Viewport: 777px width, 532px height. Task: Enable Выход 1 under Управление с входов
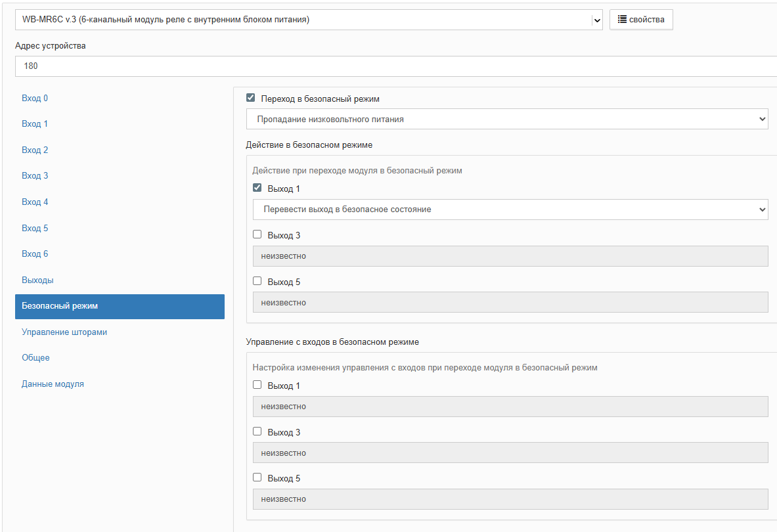click(x=257, y=385)
